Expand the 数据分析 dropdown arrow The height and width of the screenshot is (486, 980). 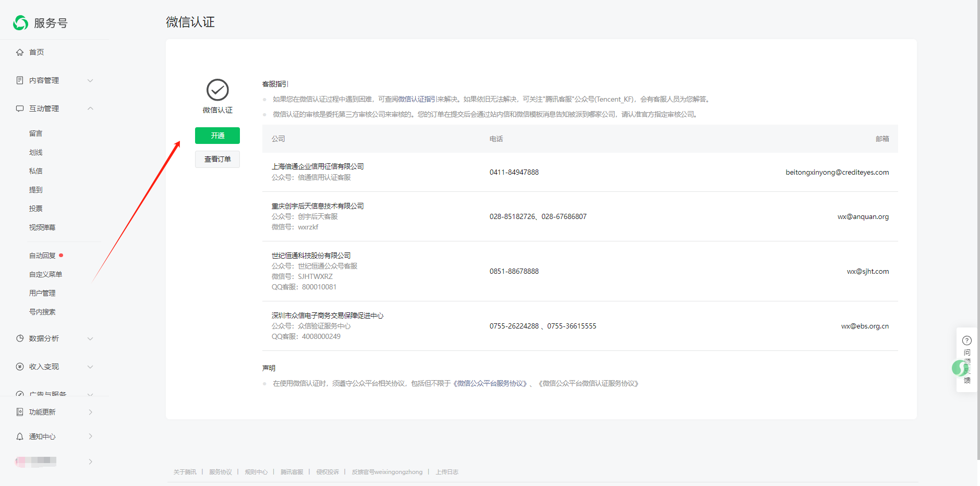(x=90, y=338)
